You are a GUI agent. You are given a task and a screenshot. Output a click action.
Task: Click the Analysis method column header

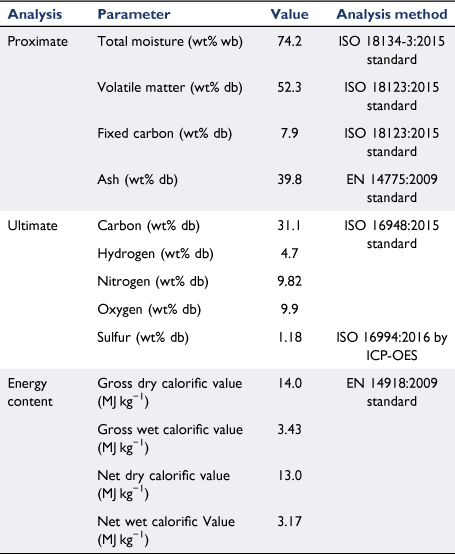[392, 14]
